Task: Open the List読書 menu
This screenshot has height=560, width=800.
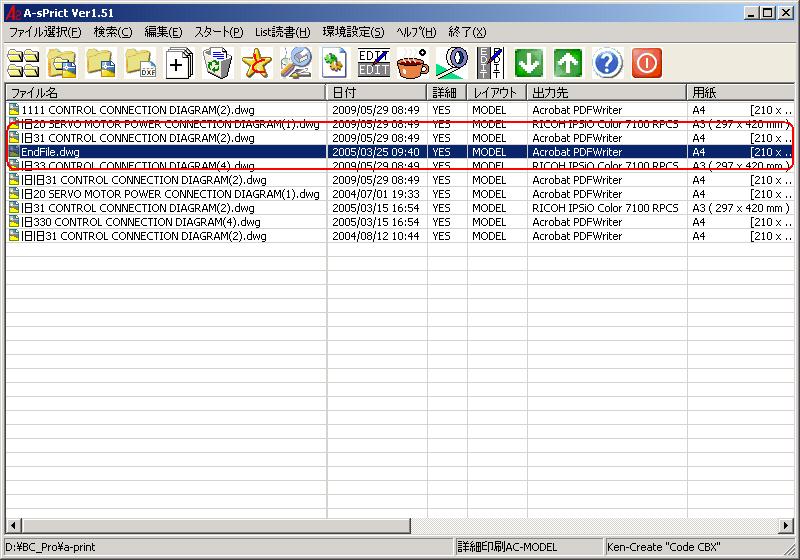Action: [x=282, y=32]
